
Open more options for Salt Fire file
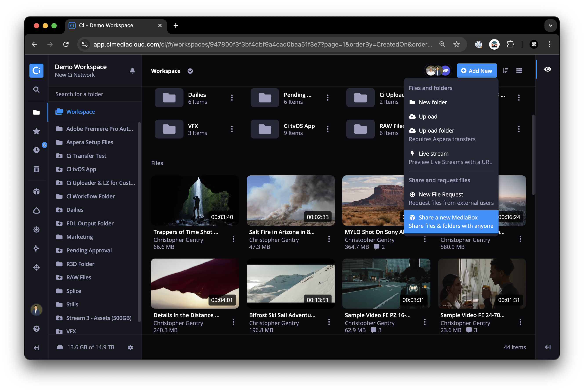(x=329, y=239)
